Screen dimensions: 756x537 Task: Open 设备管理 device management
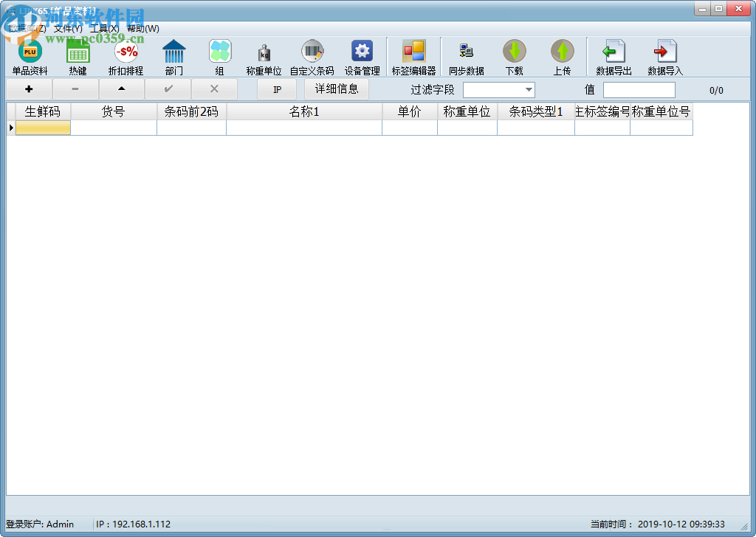(361, 55)
